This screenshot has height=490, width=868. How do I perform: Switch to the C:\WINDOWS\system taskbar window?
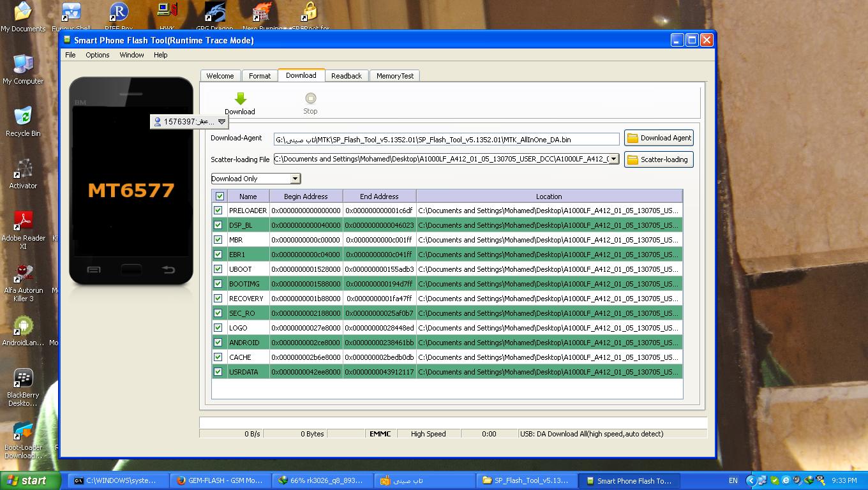point(119,480)
